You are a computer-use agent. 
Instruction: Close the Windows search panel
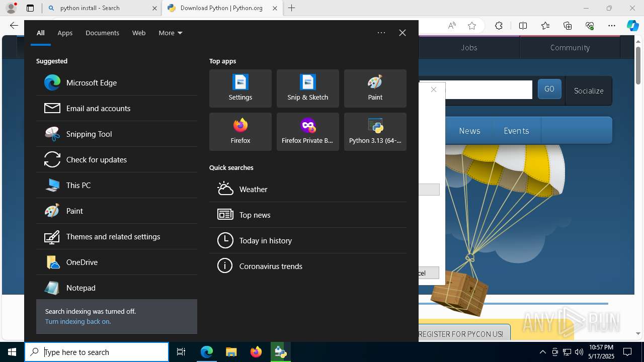403,33
